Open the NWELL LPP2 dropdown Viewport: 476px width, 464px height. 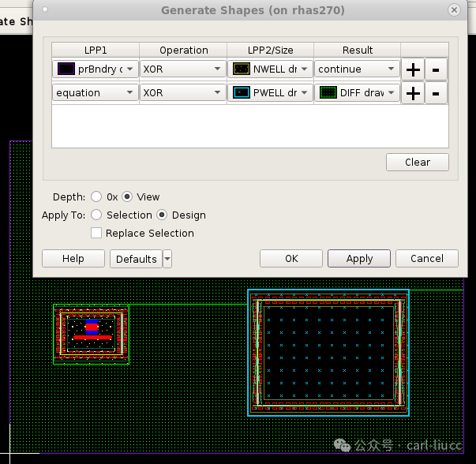pyautogui.click(x=271, y=69)
